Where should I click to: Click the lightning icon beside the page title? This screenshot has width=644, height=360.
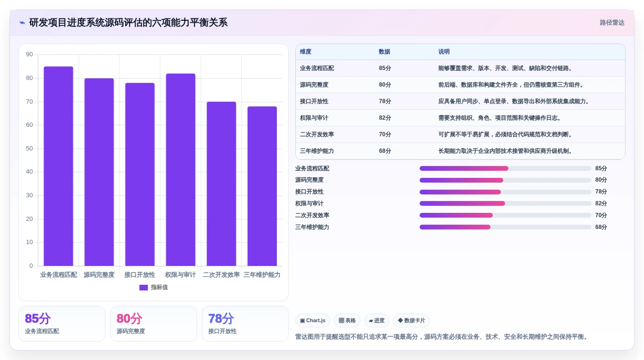[22, 23]
